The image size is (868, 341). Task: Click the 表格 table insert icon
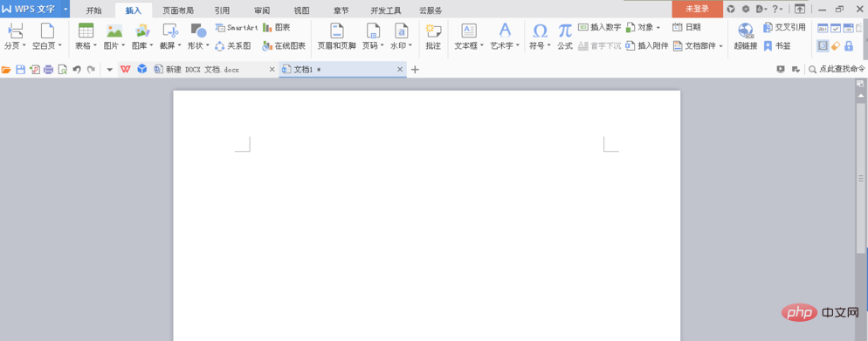pyautogui.click(x=86, y=31)
